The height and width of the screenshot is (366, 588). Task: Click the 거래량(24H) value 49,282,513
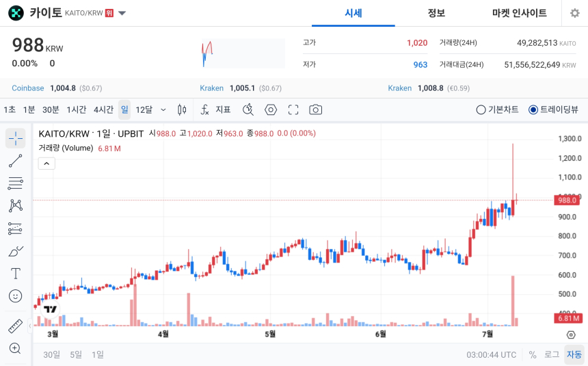[x=537, y=43]
